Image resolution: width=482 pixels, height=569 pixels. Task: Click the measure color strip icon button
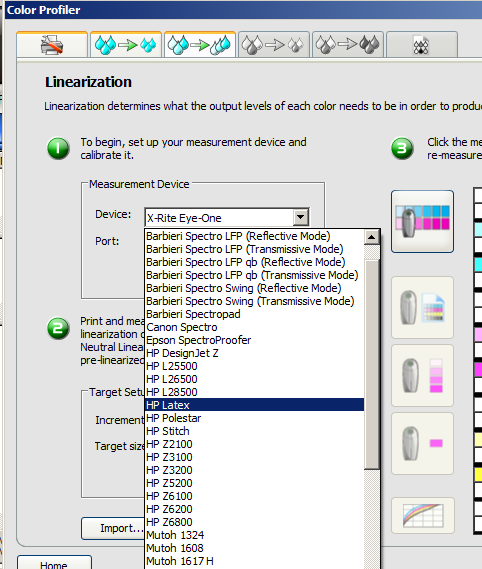pyautogui.click(x=422, y=221)
